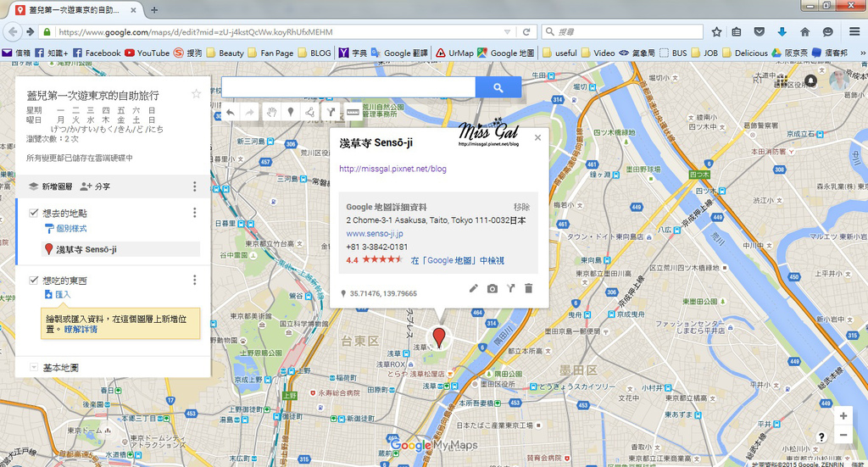Open the Delicious bookmark folder
Viewport: 868px width, 467px height.
click(745, 53)
